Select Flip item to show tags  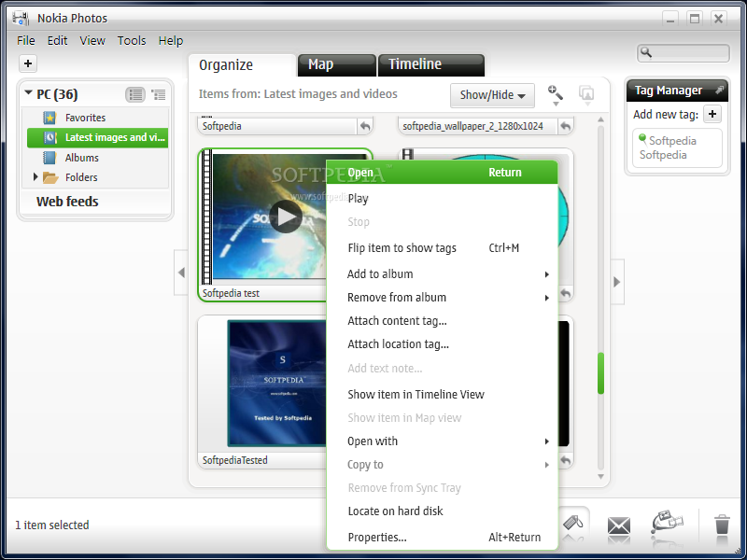click(442, 248)
